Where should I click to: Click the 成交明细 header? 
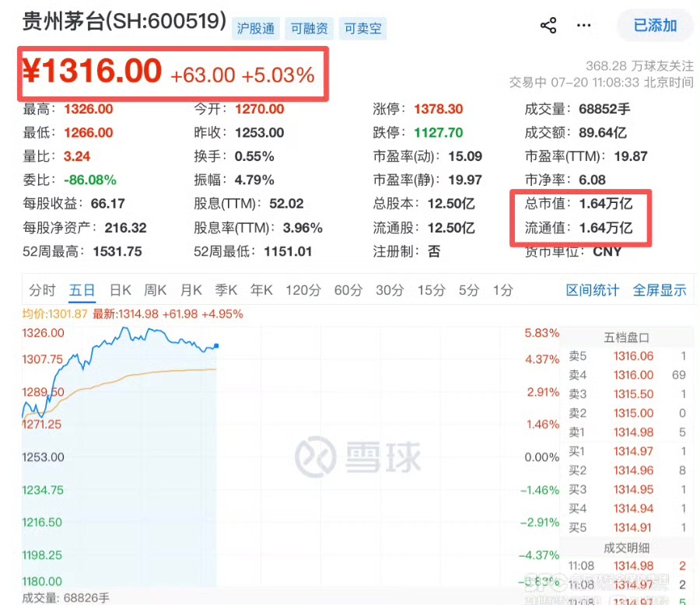(626, 548)
